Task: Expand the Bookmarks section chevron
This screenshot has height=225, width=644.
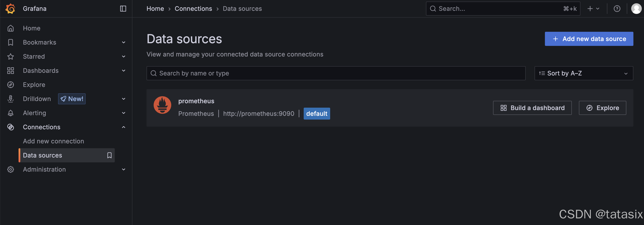Action: pyautogui.click(x=124, y=42)
